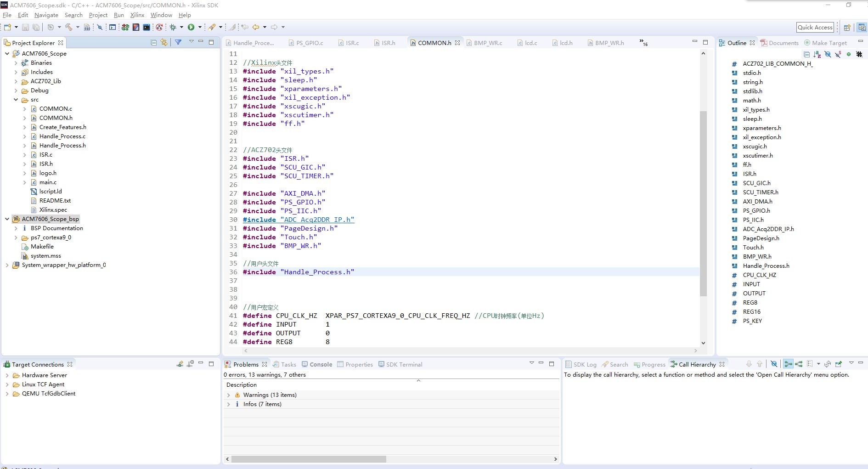
Task: Open the Make Target tab
Action: [x=825, y=43]
